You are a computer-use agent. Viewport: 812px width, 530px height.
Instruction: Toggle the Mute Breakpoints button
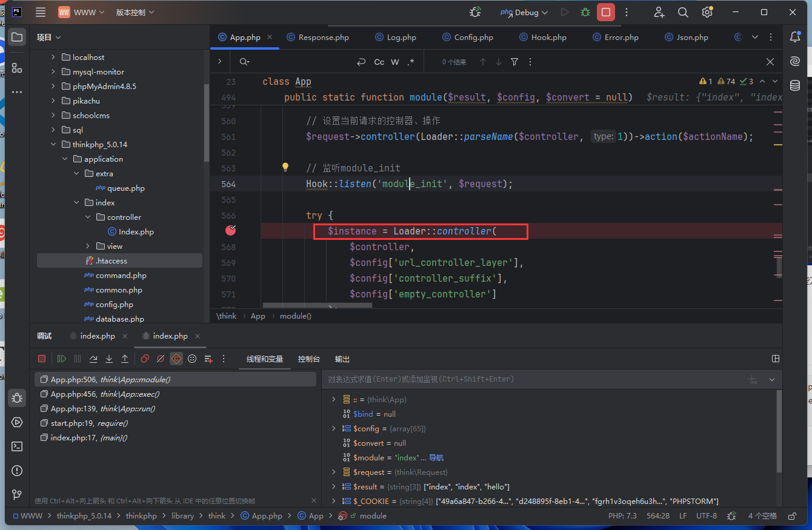point(161,359)
